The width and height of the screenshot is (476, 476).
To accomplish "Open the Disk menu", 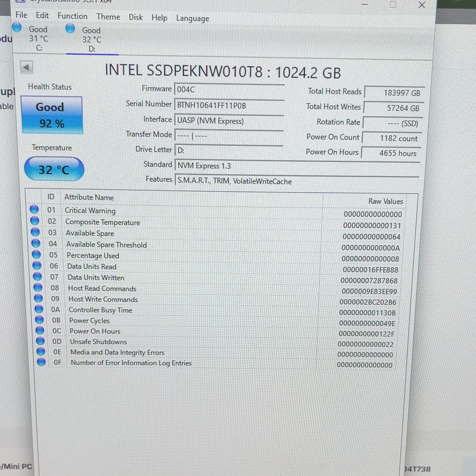I will pyautogui.click(x=136, y=17).
